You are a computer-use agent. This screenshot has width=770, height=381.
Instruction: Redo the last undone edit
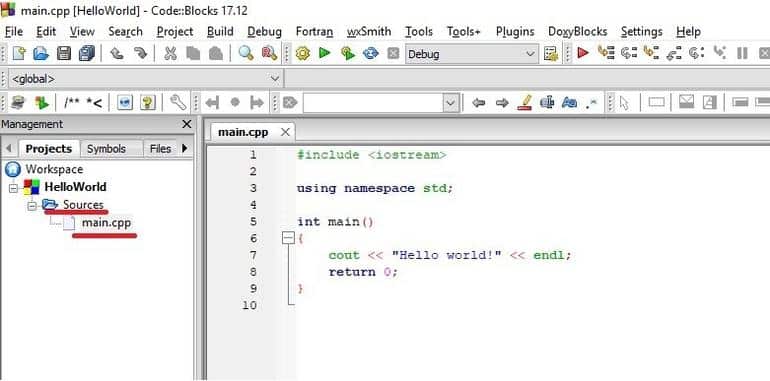pos(140,53)
